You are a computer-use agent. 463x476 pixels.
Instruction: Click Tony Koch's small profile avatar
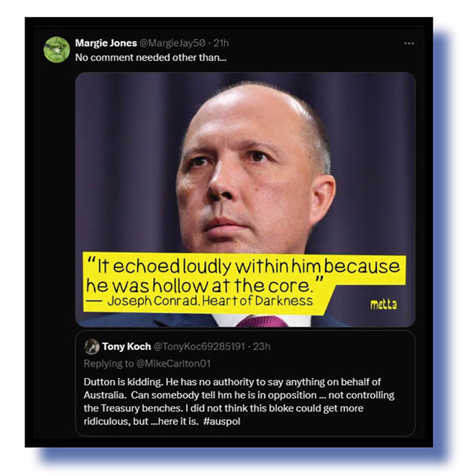(92, 346)
